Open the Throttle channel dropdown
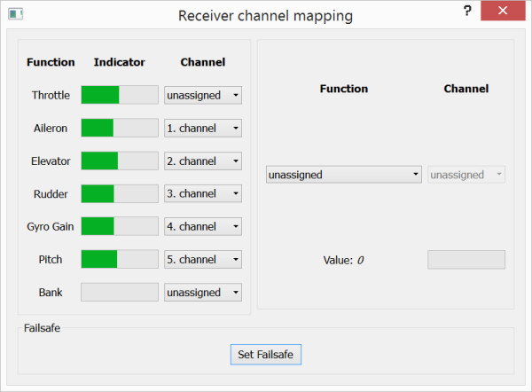The height and width of the screenshot is (392, 532). (x=203, y=95)
